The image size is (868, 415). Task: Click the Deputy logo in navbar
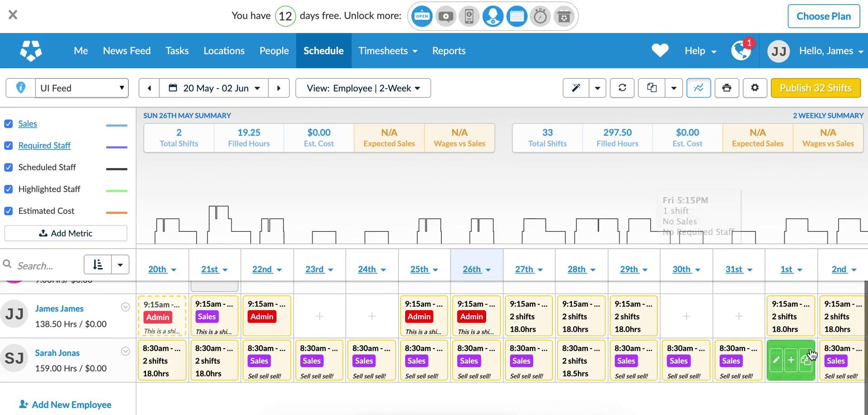coord(31,51)
